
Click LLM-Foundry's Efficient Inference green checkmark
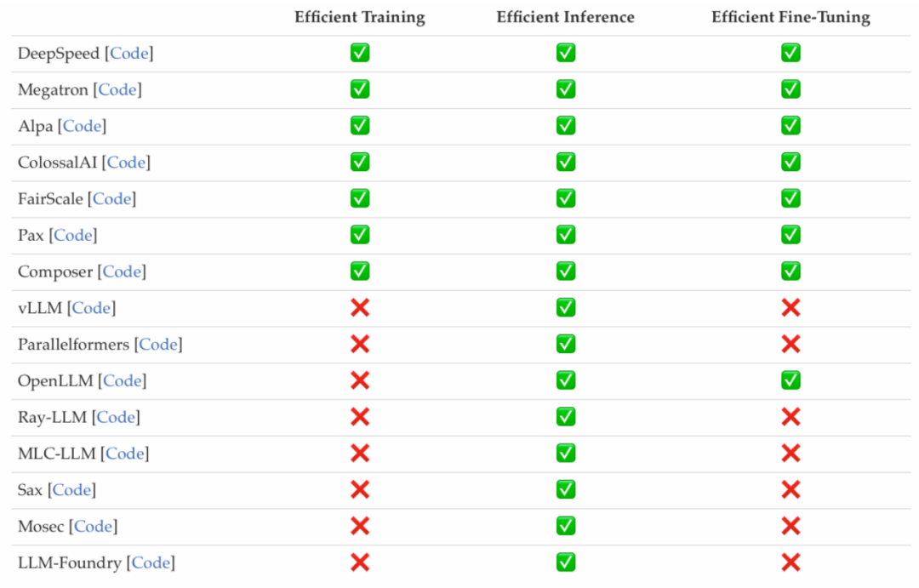566,562
